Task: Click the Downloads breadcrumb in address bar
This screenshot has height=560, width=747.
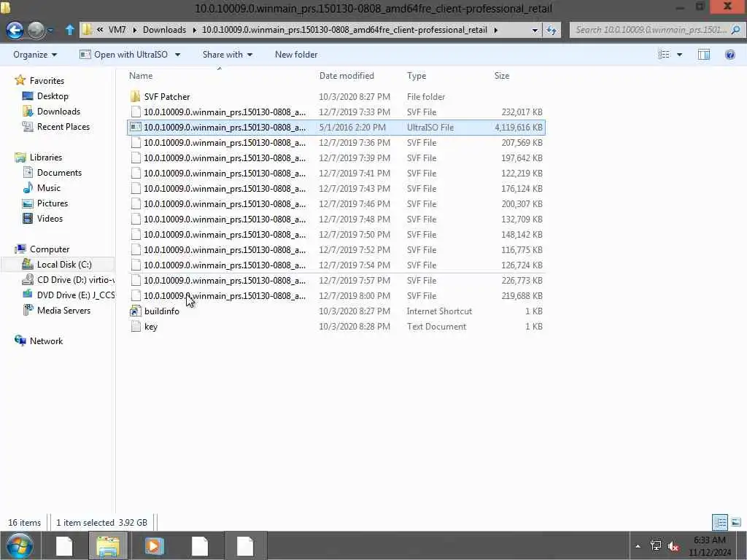Action: pyautogui.click(x=164, y=29)
